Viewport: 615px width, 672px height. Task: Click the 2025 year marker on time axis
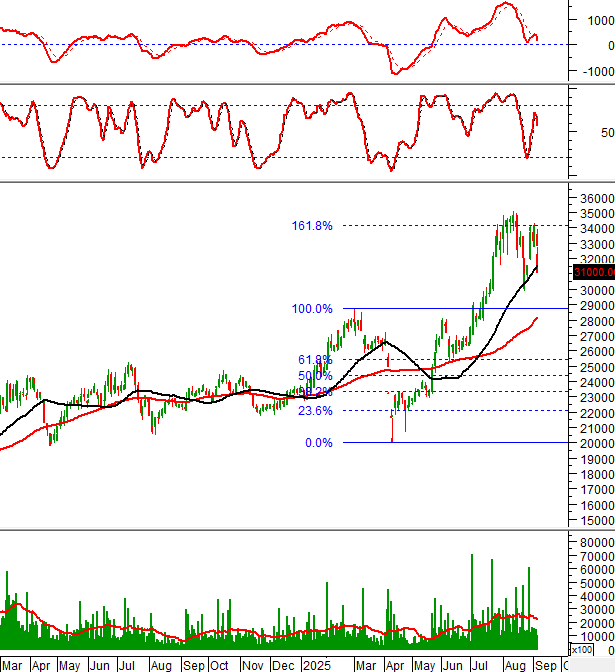[318, 665]
